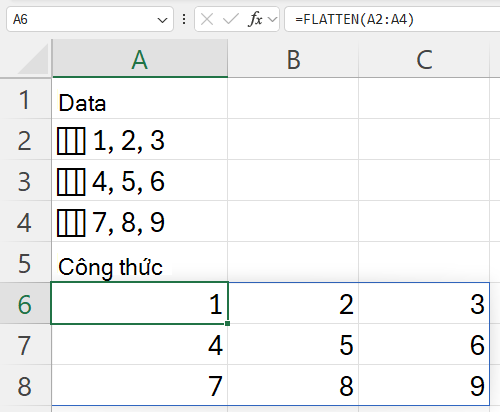The height and width of the screenshot is (412, 500).
Task: Open Insert Function fx dialog
Action: (255, 19)
